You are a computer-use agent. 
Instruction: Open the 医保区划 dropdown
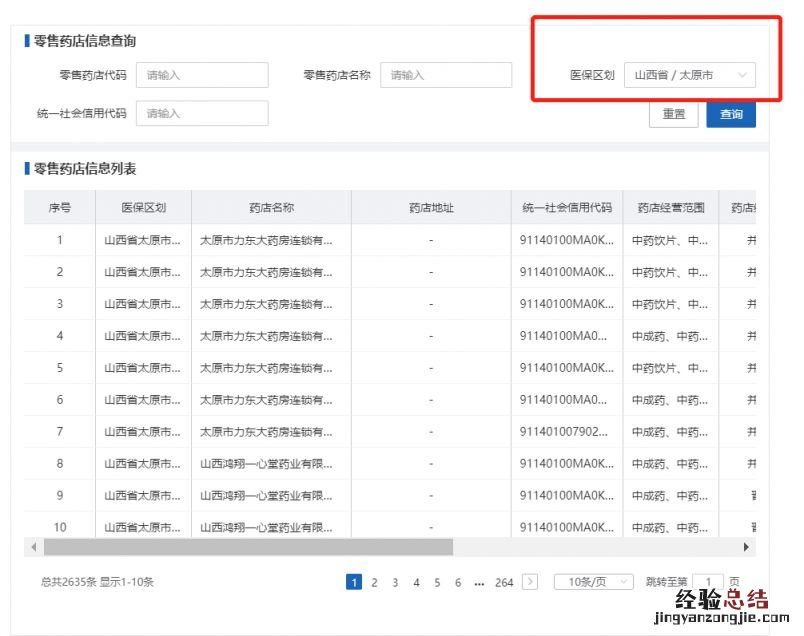point(689,75)
